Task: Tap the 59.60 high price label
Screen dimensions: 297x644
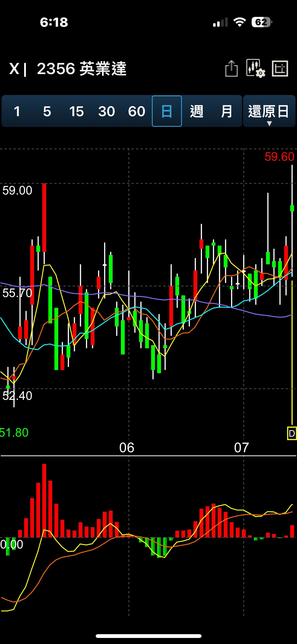Action: [279, 157]
